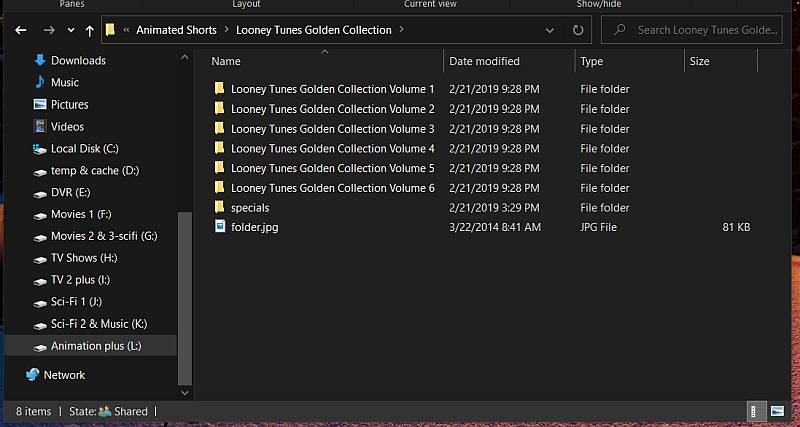800x427 pixels.
Task: Switch to Details view icon
Action: [758, 411]
